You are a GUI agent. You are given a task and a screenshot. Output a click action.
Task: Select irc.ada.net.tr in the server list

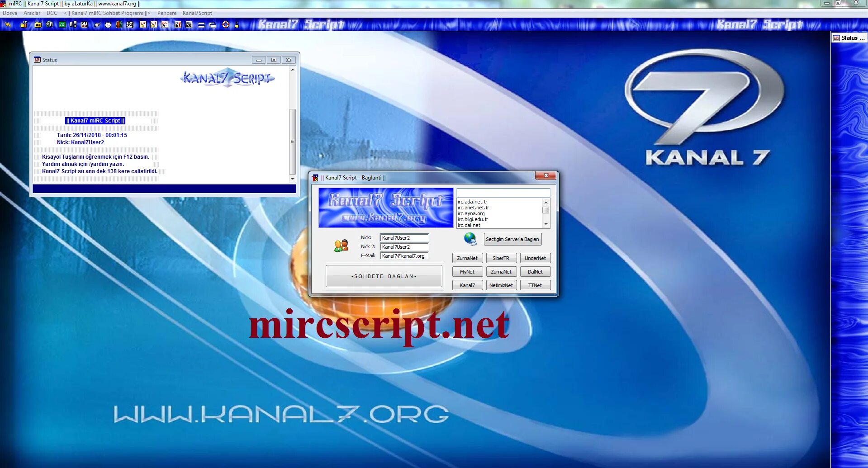(499, 202)
